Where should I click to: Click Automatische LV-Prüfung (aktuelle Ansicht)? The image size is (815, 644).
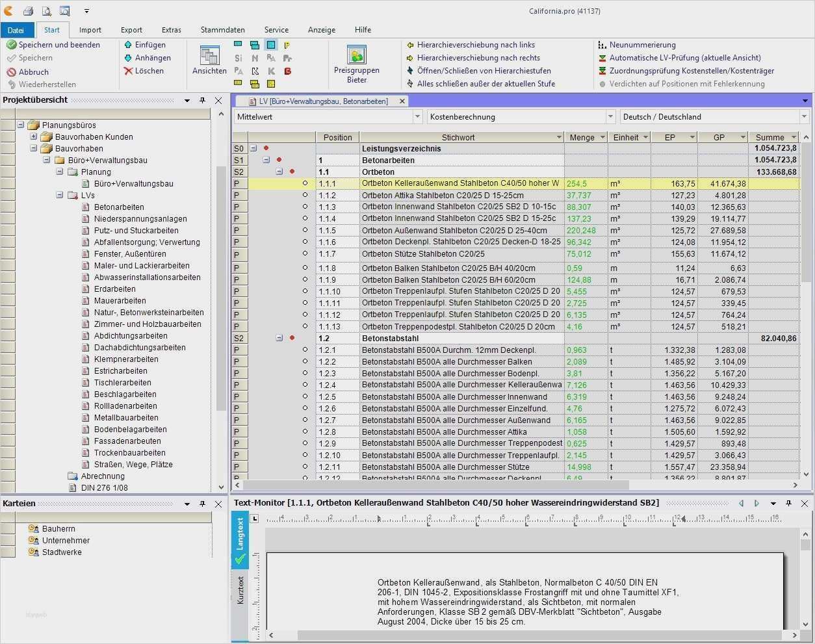(x=684, y=58)
